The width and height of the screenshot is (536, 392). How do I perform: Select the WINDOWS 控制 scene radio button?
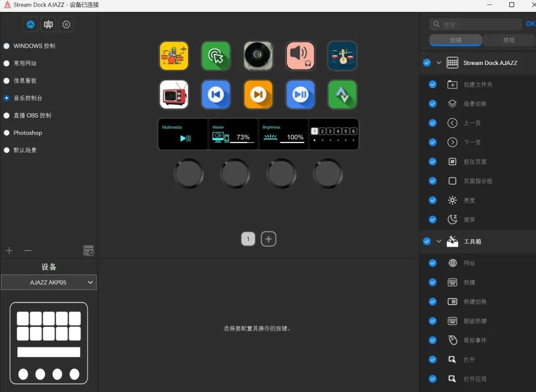point(6,46)
